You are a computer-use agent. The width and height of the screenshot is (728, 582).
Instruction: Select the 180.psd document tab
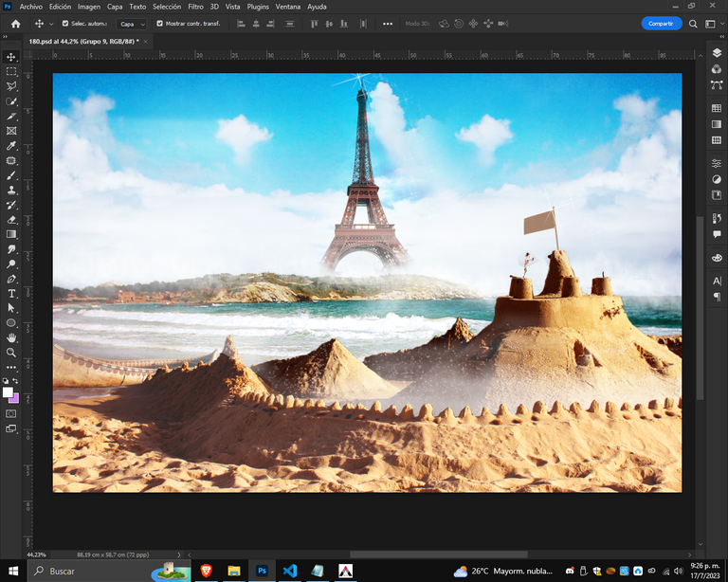pyautogui.click(x=83, y=42)
